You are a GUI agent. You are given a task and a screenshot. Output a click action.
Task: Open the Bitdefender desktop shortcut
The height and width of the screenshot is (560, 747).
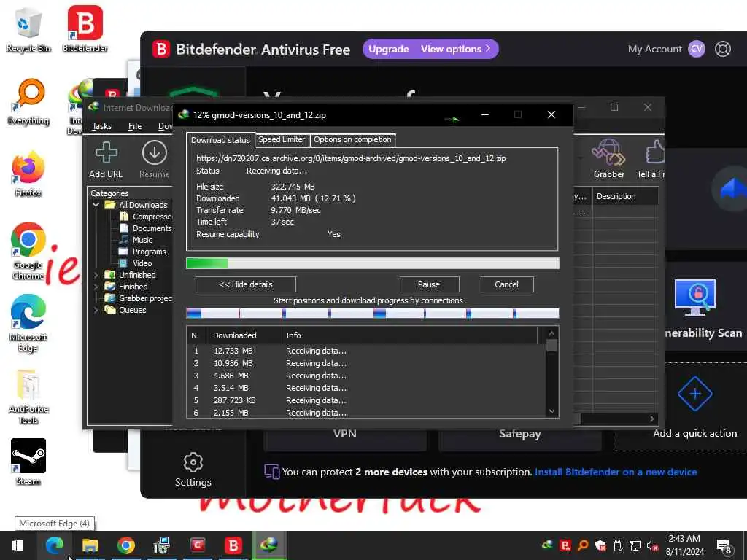[x=85, y=29]
